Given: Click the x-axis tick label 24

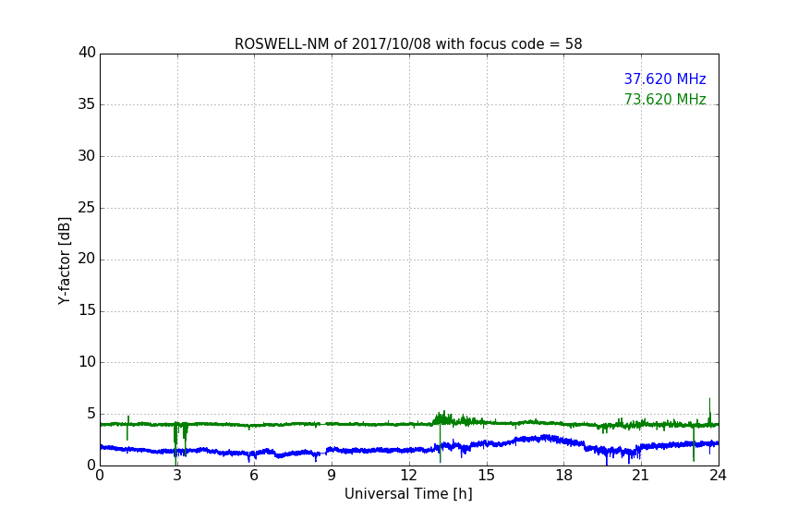Looking at the screenshot, I should pos(718,476).
